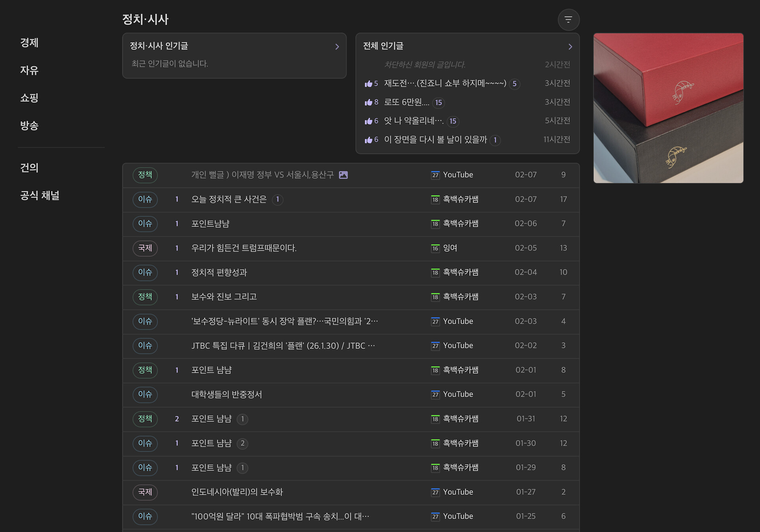Select 경제 in the left sidebar
The height and width of the screenshot is (532, 760).
tap(29, 43)
